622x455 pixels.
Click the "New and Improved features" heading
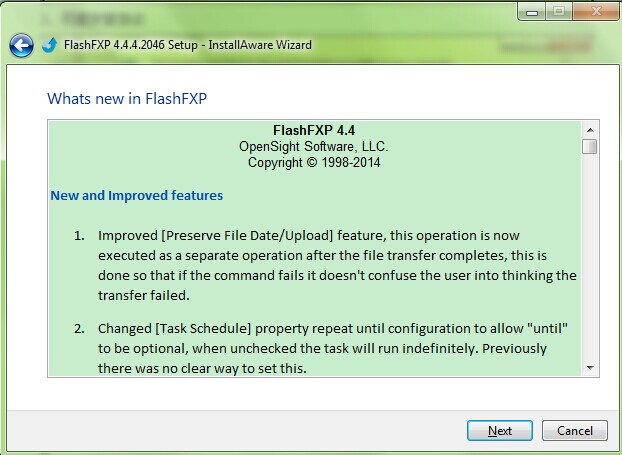(137, 195)
